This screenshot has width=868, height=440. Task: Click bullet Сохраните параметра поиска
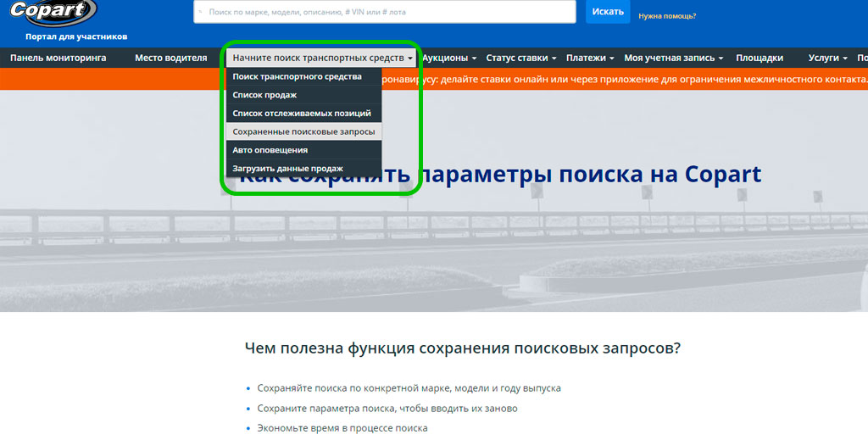[387, 409]
